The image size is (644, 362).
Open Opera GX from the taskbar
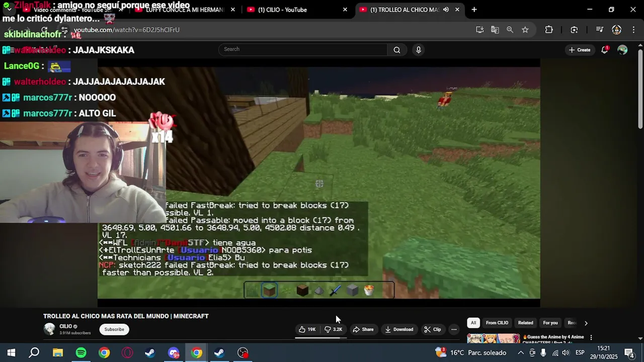coord(127,352)
